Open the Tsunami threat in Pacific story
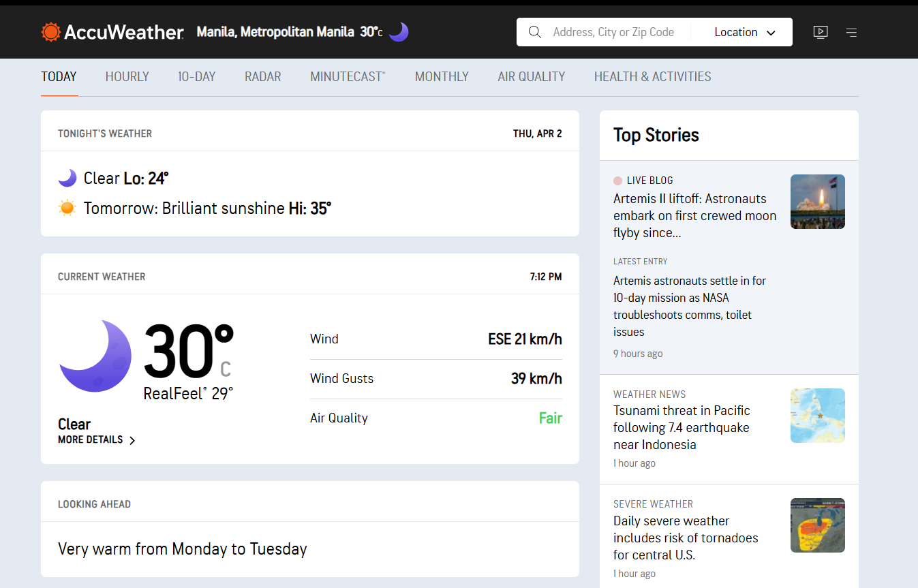The height and width of the screenshot is (588, 918). tap(682, 427)
